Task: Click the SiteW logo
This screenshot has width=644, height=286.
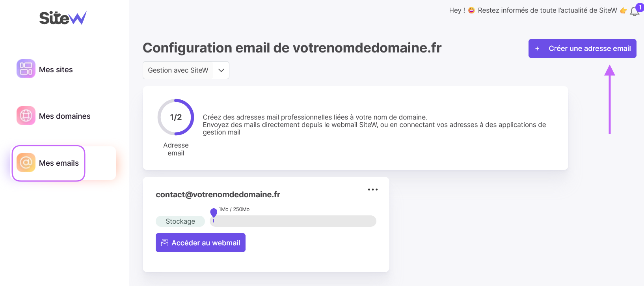Action: [63, 18]
